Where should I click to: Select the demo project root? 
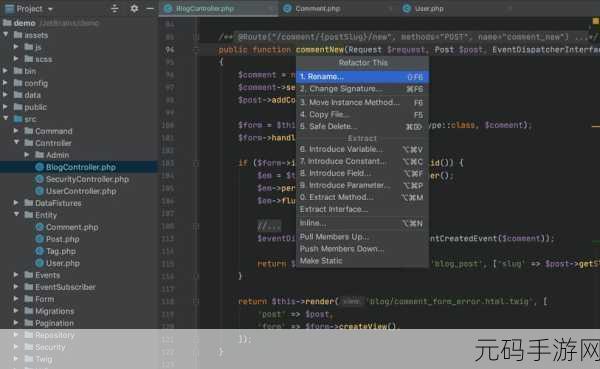pos(24,23)
